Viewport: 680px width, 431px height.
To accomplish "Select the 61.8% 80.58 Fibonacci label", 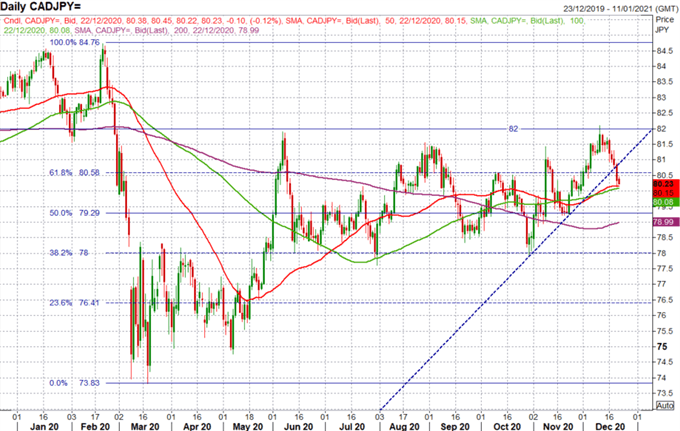I will [x=74, y=173].
